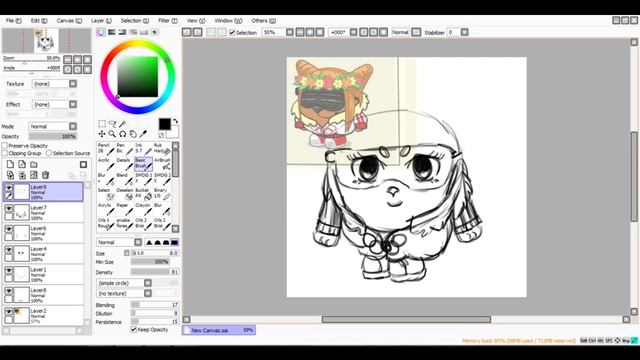Choose the Ink brush tool
This screenshot has height=360, width=640.
[x=144, y=149]
